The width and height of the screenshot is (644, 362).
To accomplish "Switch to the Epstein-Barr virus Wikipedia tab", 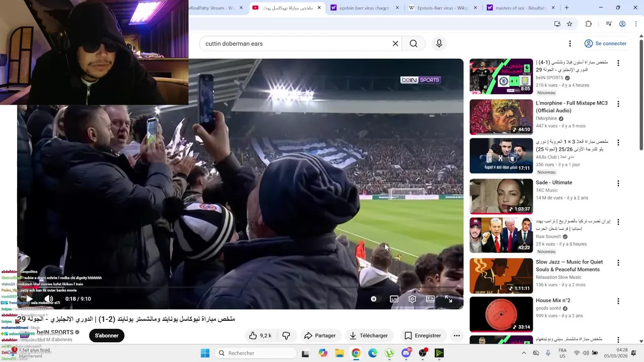I will 443,8.
